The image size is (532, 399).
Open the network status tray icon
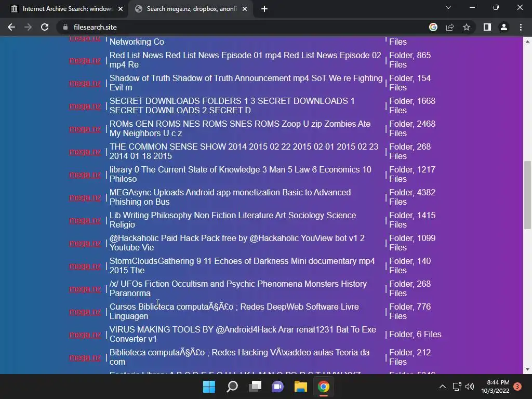[x=457, y=387]
